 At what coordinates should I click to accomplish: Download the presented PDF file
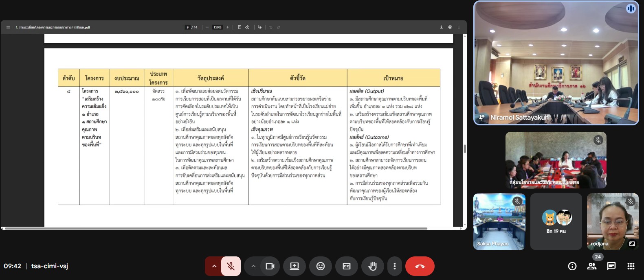coord(441,27)
